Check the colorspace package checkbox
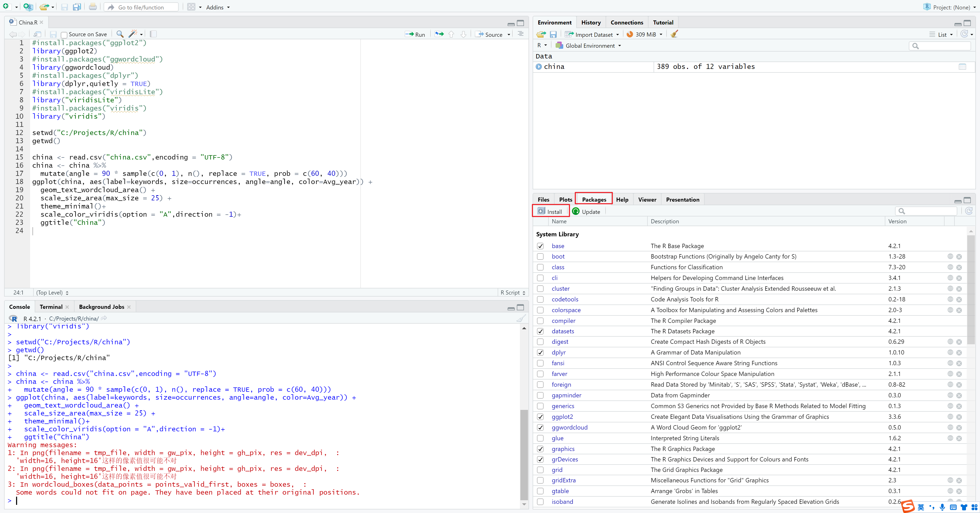The width and height of the screenshot is (980, 513). [x=540, y=310]
